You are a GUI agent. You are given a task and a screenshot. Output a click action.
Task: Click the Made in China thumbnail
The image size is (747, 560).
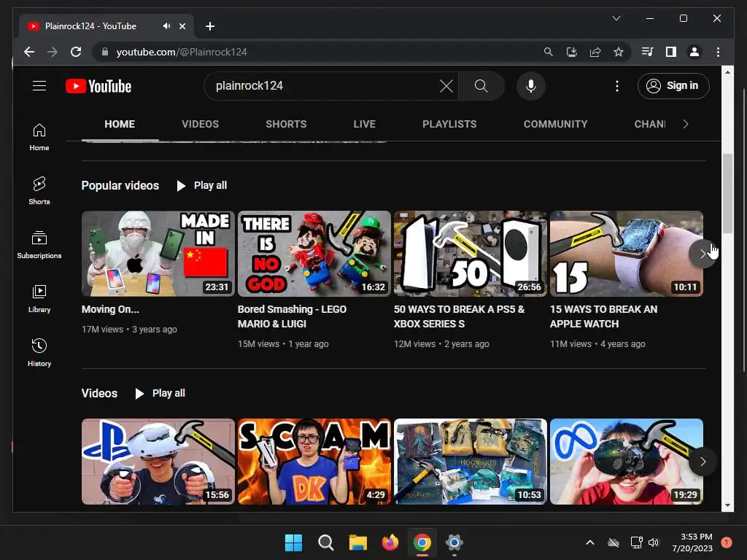click(158, 254)
